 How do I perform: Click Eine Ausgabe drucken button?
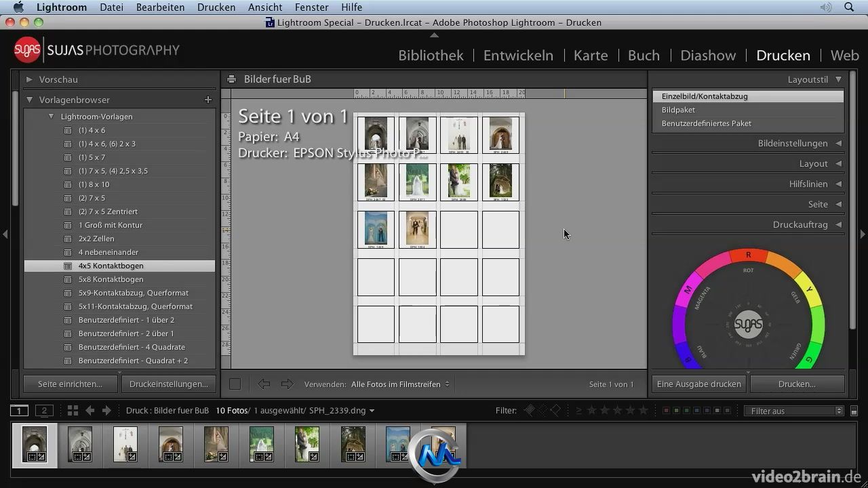[x=698, y=384]
